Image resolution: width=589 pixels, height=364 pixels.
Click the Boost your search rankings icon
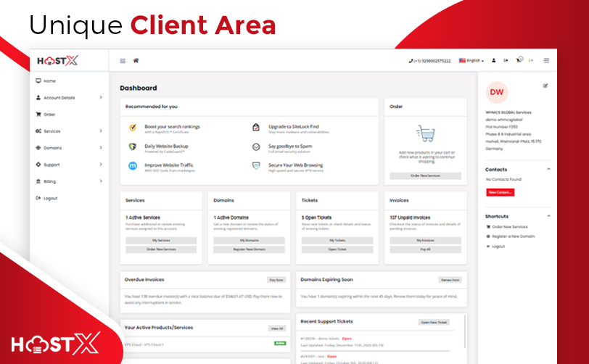[x=133, y=128]
